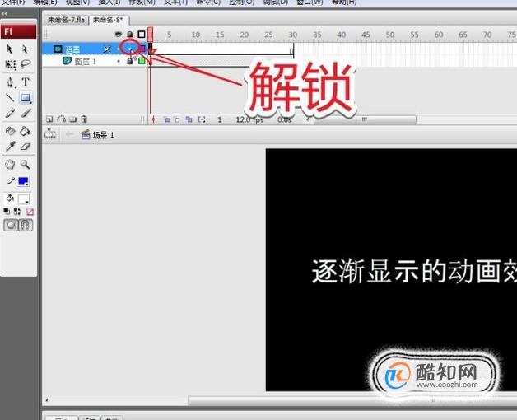
Task: Select the 遮罩 mask layer name
Action: pos(72,49)
